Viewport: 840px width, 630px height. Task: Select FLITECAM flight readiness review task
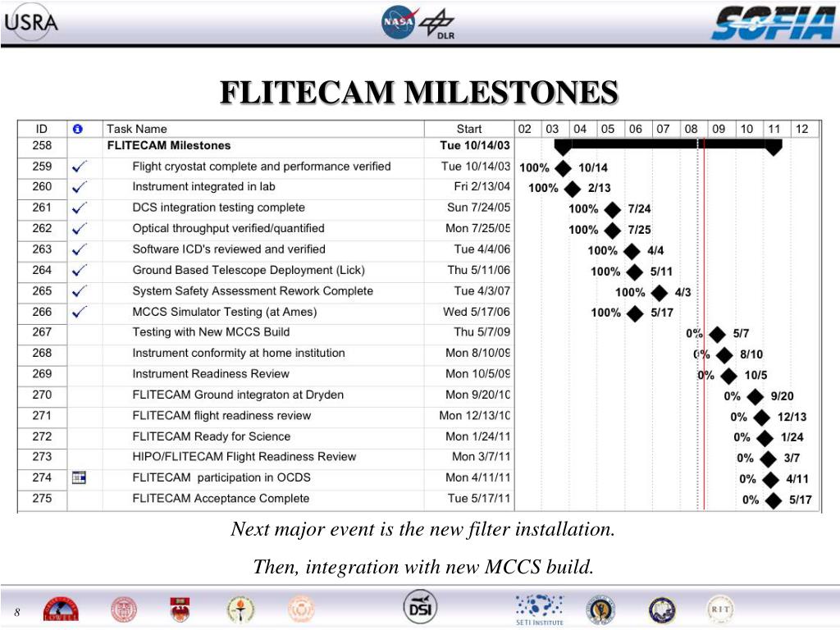(x=221, y=416)
